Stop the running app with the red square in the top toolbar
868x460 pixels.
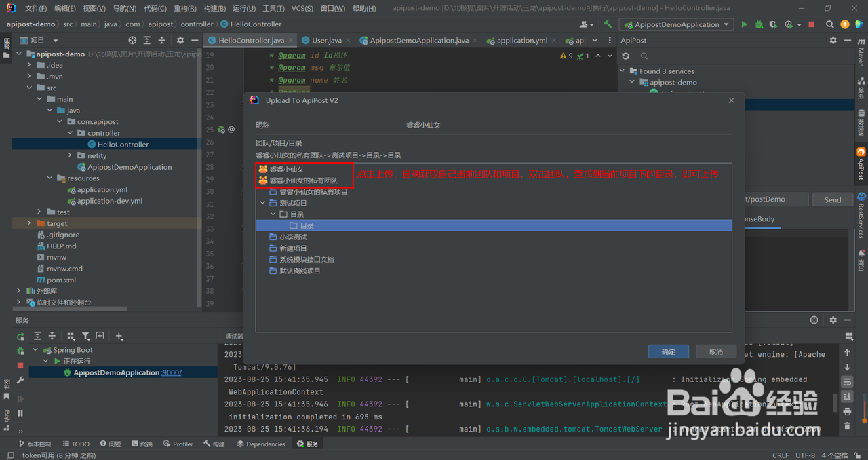coord(812,24)
